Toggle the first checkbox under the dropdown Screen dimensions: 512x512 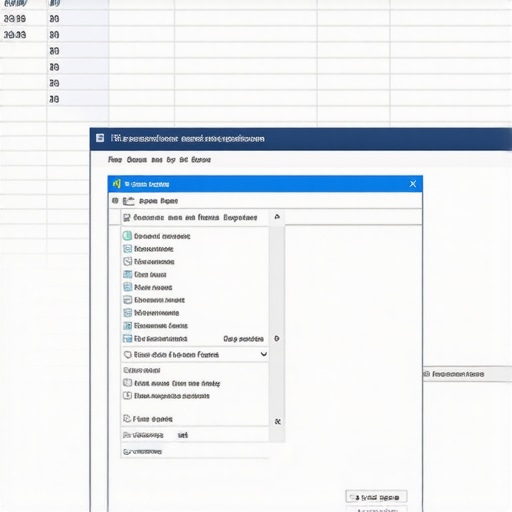[127, 383]
